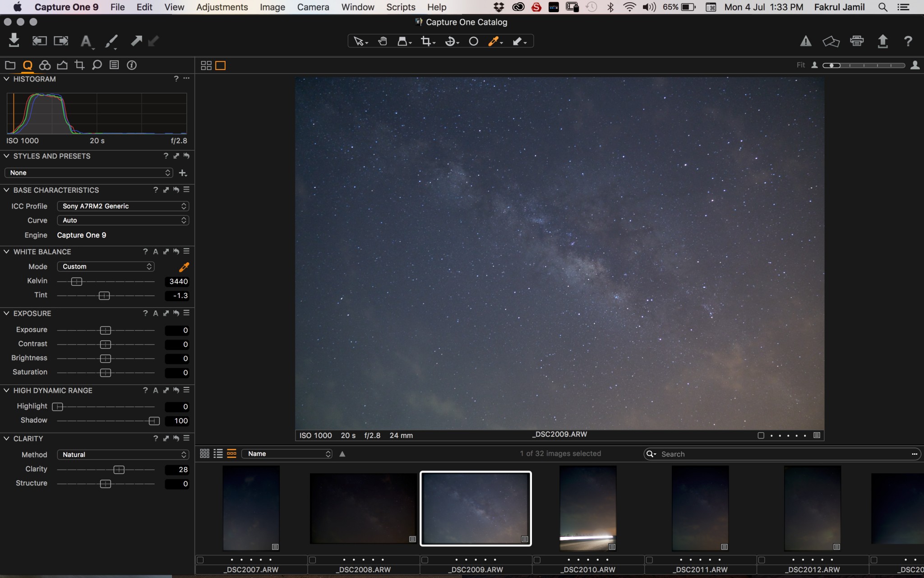The height and width of the screenshot is (578, 924).
Task: Click the Kelvin slider handle
Action: coord(77,281)
